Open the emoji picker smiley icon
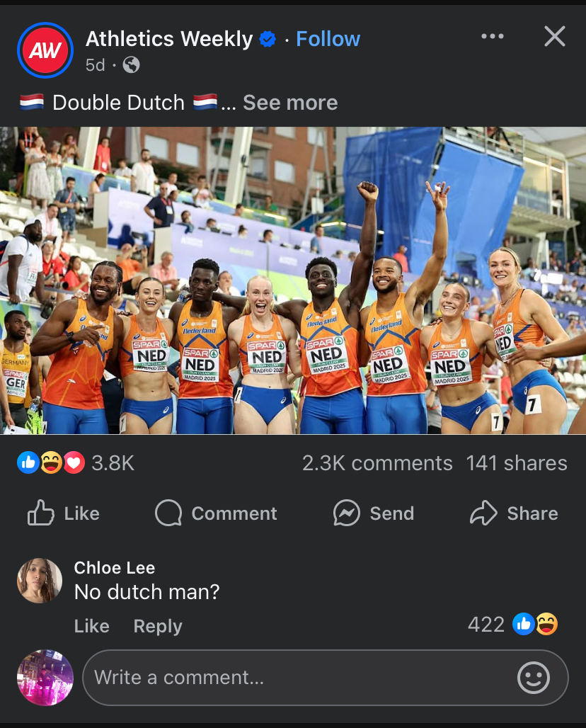The image size is (586, 728). [534, 678]
